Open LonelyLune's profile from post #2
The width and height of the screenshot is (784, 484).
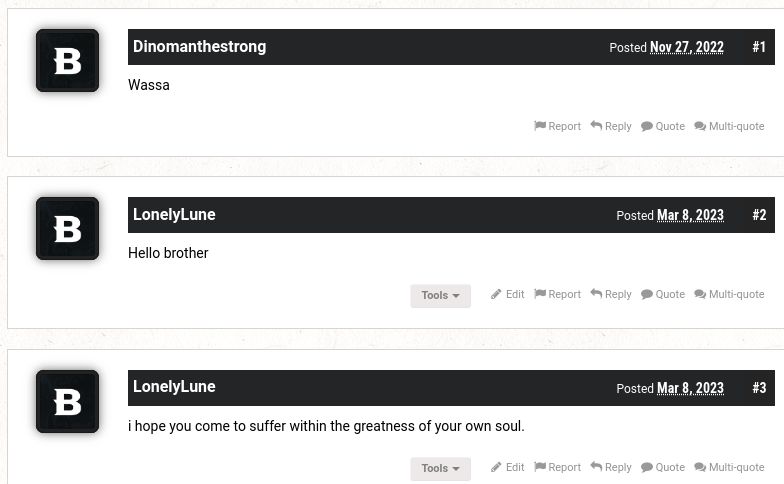click(x=174, y=215)
